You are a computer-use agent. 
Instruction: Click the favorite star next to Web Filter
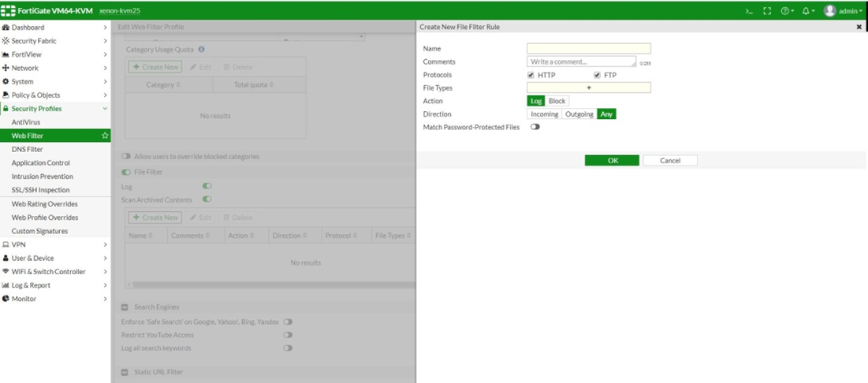[105, 136]
